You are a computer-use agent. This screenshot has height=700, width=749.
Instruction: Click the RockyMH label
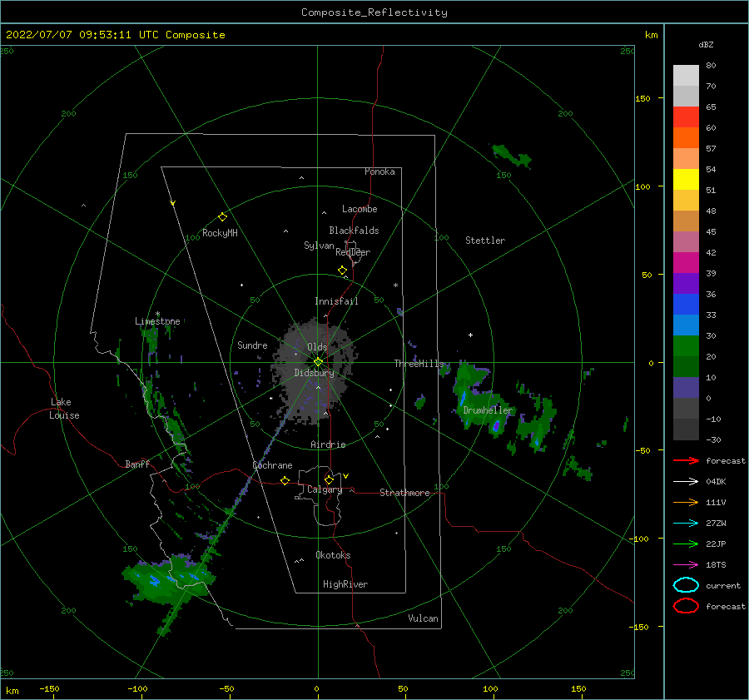[x=220, y=233]
